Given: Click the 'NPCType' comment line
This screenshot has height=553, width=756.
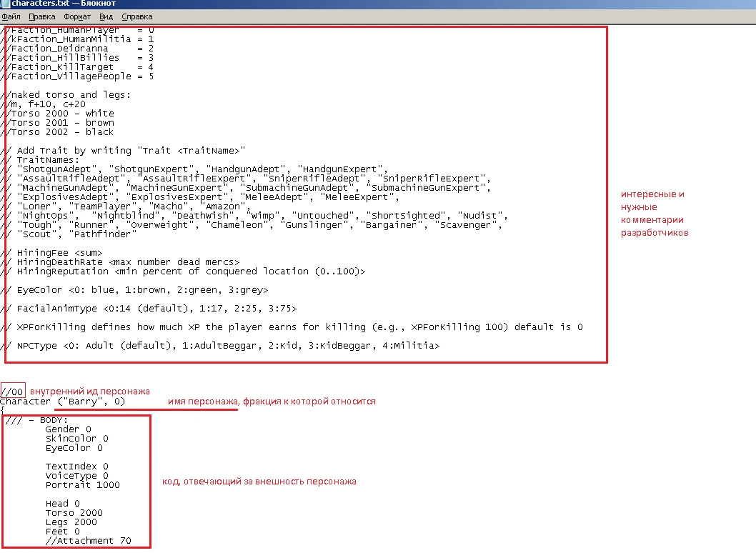Looking at the screenshot, I should 220,346.
